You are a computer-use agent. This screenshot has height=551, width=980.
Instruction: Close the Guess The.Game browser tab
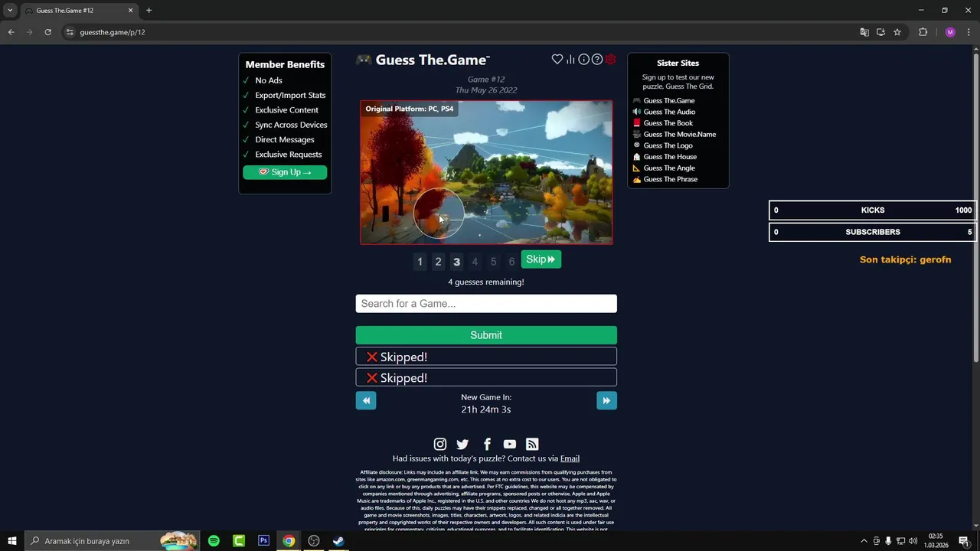pyautogui.click(x=130, y=11)
